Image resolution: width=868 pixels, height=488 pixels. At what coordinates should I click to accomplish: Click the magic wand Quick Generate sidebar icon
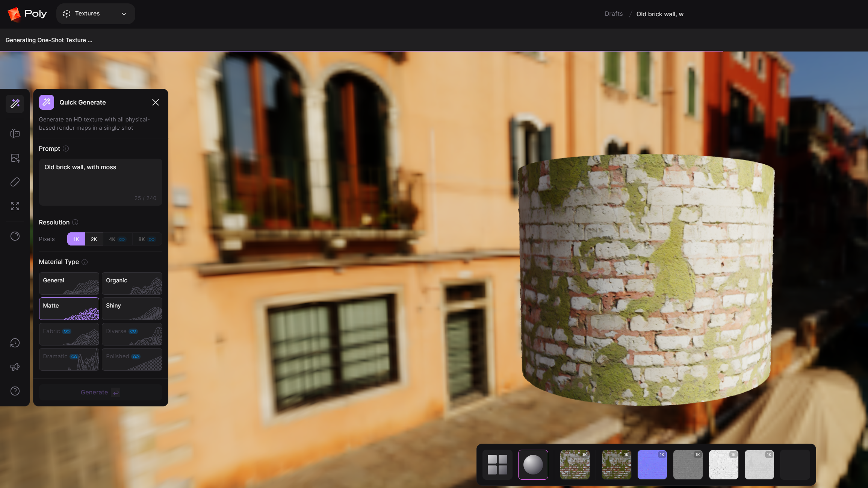tap(15, 104)
